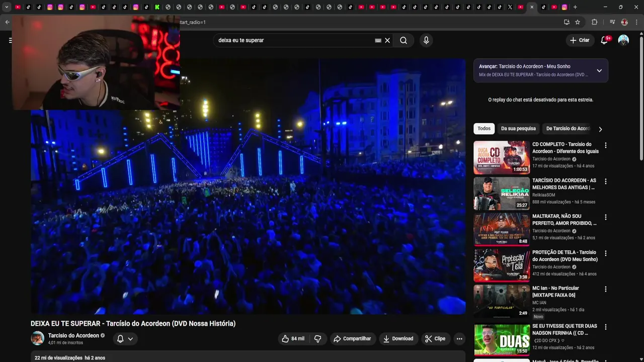644x362 pixels.
Task: Open PROTEÇÃO DE TELA video title
Action: (565, 256)
